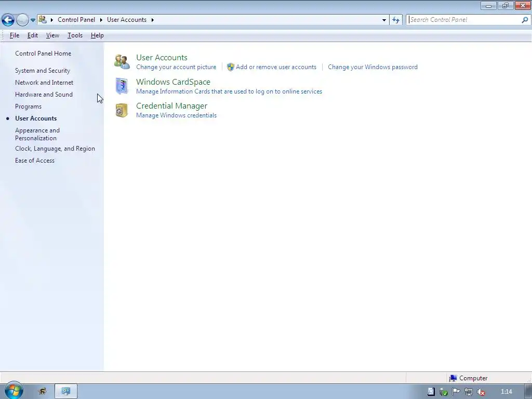The image size is (532, 399).
Task: Select the Control Panel breadcrumb
Action: 76,20
